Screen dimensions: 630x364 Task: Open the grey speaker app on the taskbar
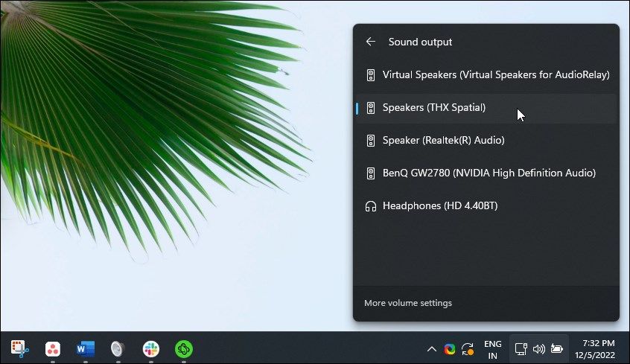(x=118, y=348)
